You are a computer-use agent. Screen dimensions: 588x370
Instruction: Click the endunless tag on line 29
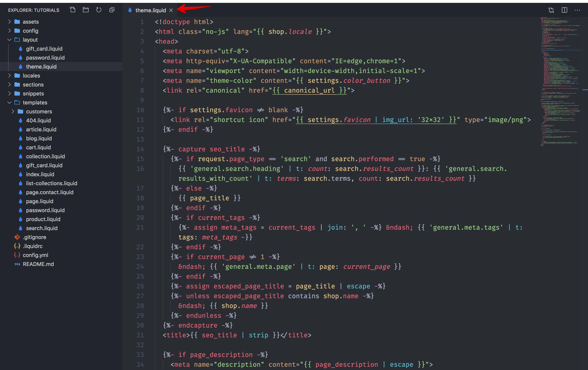(x=204, y=316)
